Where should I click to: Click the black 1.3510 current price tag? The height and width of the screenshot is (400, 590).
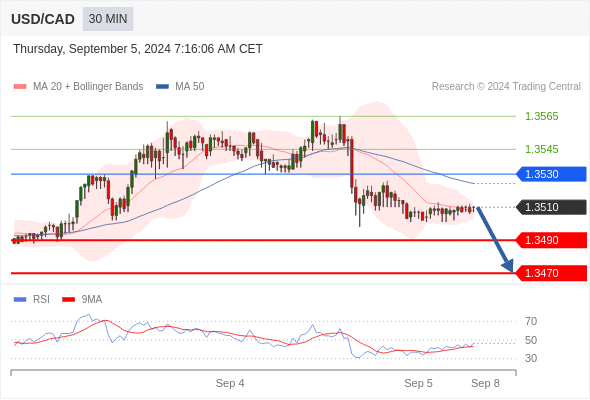551,207
